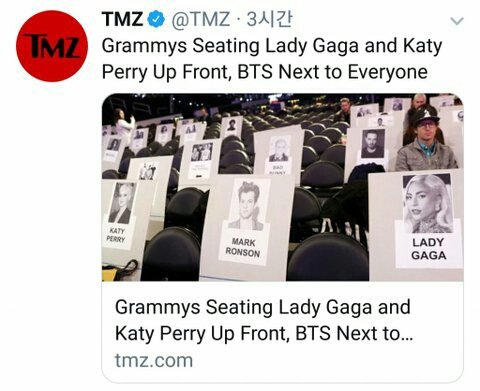Click the Bad Bunny seat placard
This screenshot has width=480, height=391.
[x=278, y=153]
